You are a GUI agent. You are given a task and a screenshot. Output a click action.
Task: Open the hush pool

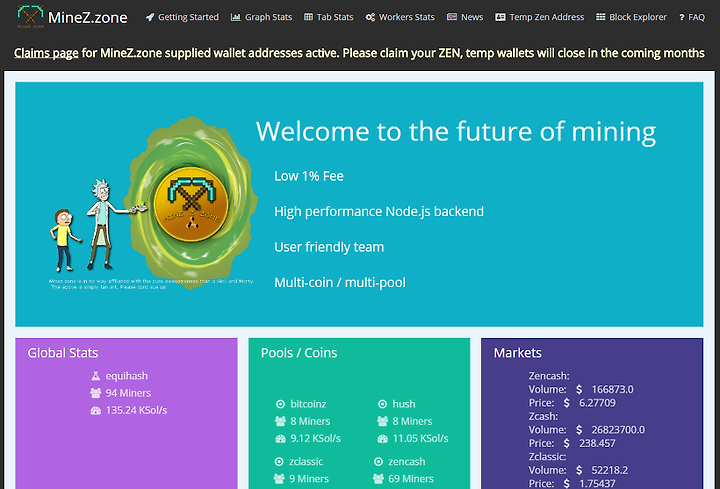tap(404, 404)
